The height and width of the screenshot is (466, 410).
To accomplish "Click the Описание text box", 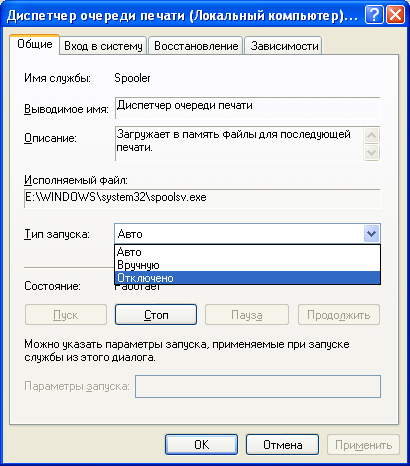I will (239, 144).
